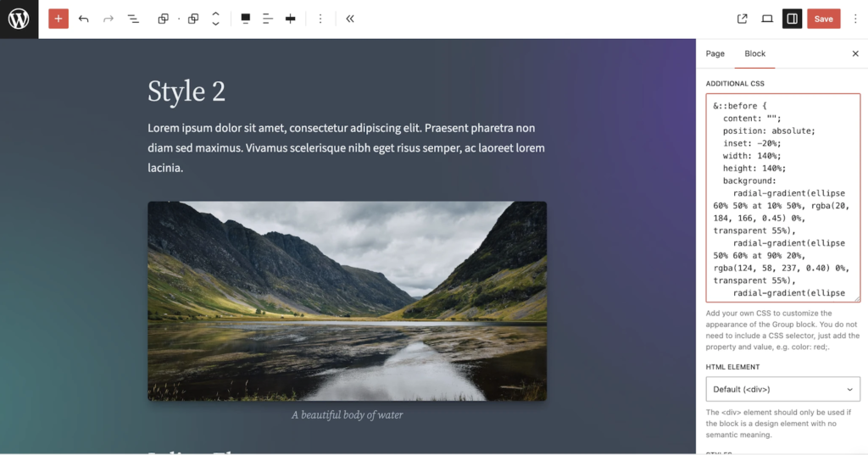Grab the CSS textarea resize handle
This screenshot has width=868, height=455.
point(857,299)
